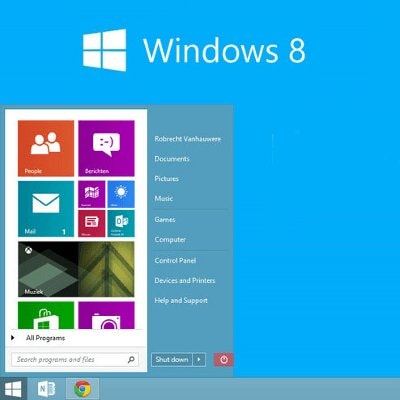This screenshot has height=400, width=400.
Task: Open the Weather sun tile
Action: click(121, 194)
